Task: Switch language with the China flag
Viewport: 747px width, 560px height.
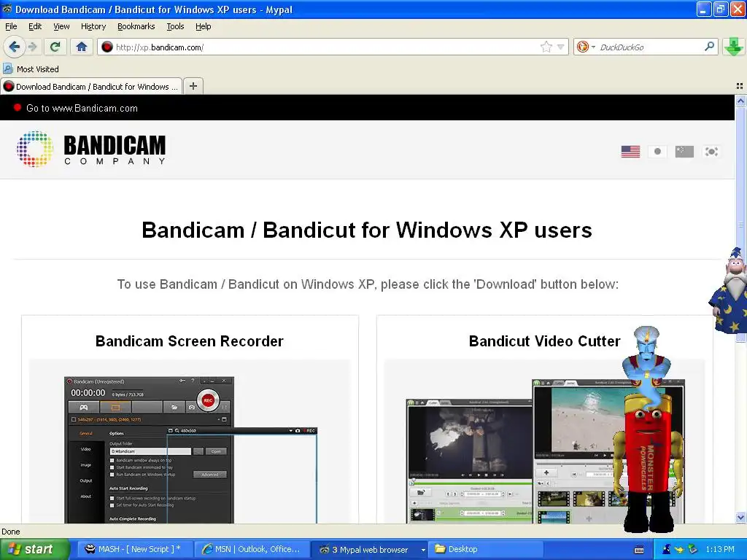Action: [684, 152]
